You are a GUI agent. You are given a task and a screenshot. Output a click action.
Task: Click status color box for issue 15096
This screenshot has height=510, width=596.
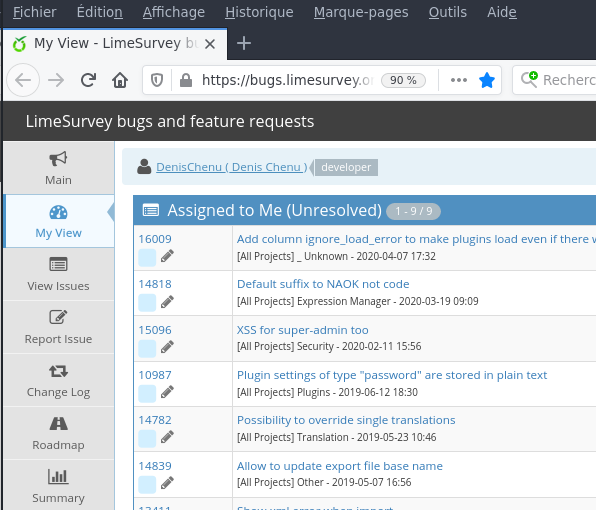click(147, 348)
